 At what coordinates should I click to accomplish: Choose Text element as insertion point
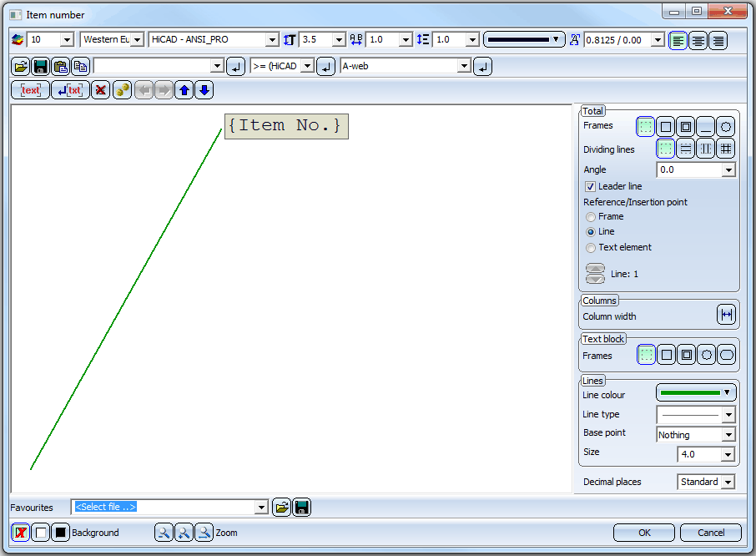[x=591, y=247]
